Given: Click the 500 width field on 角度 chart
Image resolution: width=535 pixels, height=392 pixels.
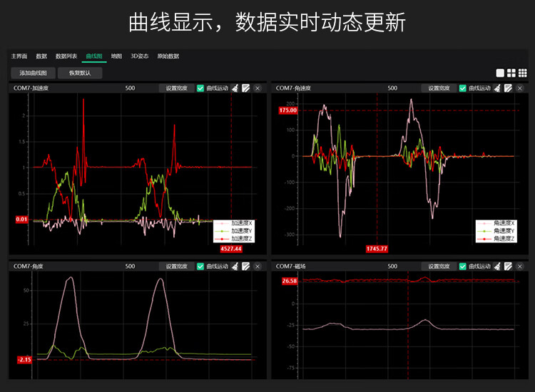Looking at the screenshot, I should click(130, 267).
